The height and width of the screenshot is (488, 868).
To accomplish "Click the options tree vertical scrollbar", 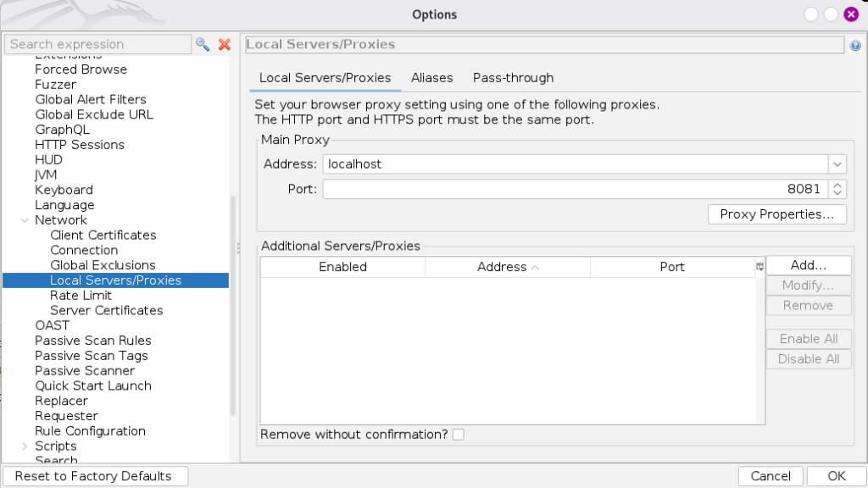I will [x=233, y=305].
